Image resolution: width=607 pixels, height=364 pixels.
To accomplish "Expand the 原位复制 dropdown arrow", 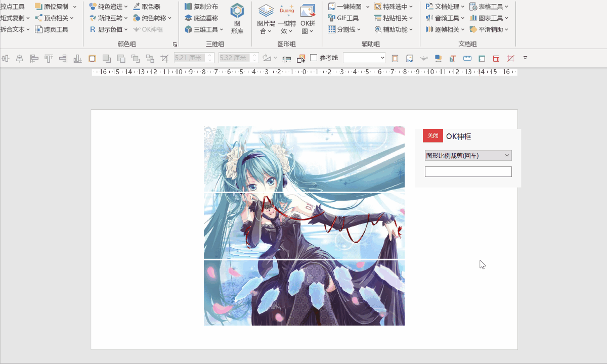I will pos(75,7).
